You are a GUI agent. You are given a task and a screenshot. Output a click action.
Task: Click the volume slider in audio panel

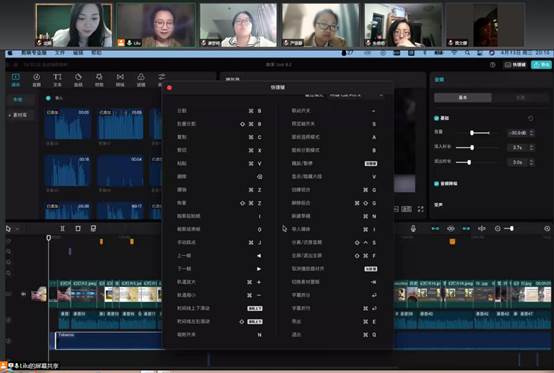473,133
